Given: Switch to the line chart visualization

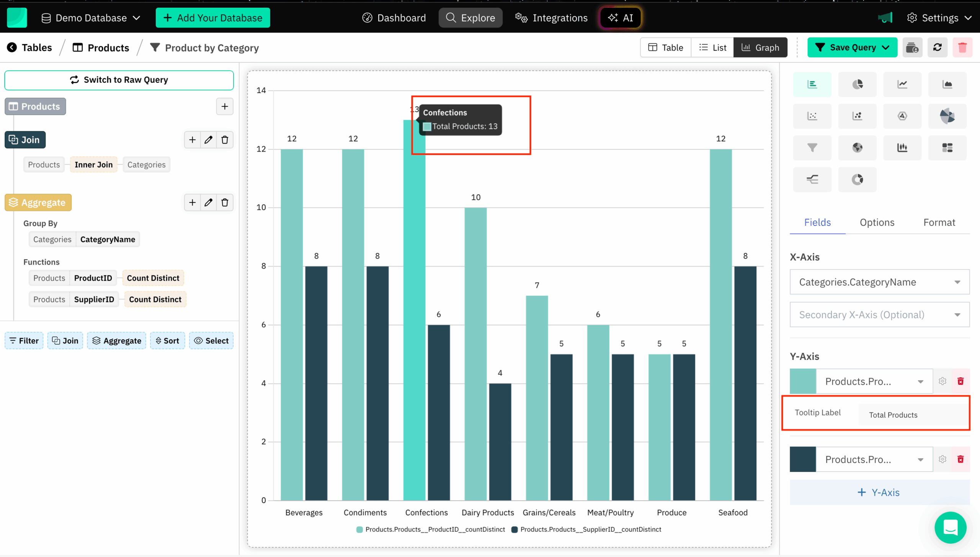Looking at the screenshot, I should [x=902, y=84].
